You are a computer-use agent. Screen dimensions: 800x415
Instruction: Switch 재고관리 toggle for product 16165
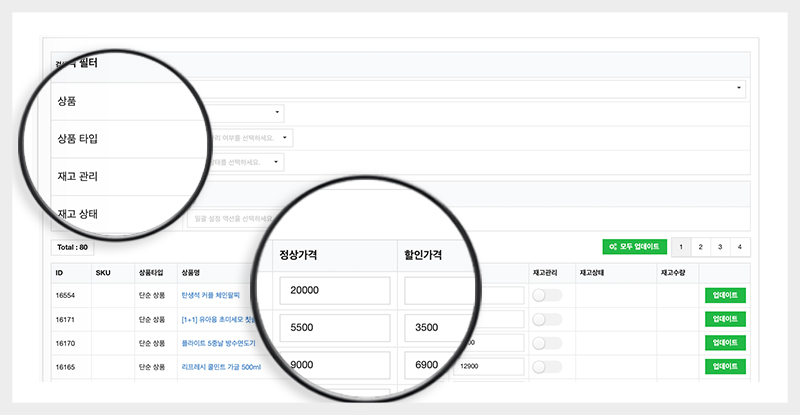point(547,367)
